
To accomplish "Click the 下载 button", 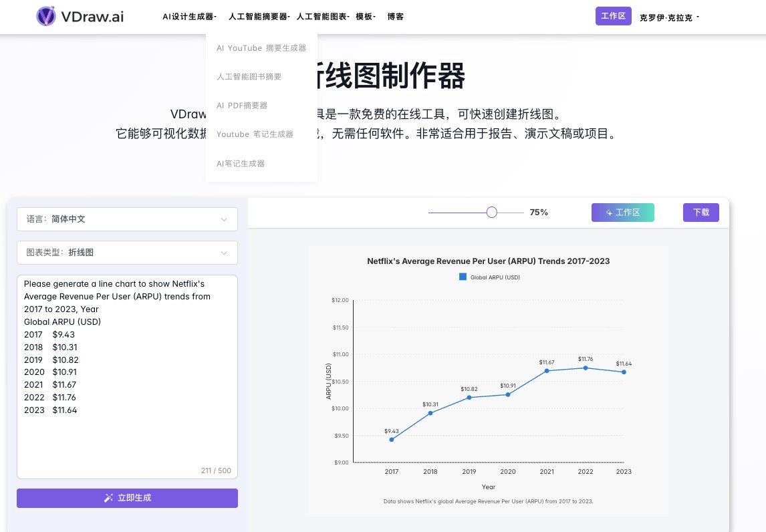I will (700, 213).
